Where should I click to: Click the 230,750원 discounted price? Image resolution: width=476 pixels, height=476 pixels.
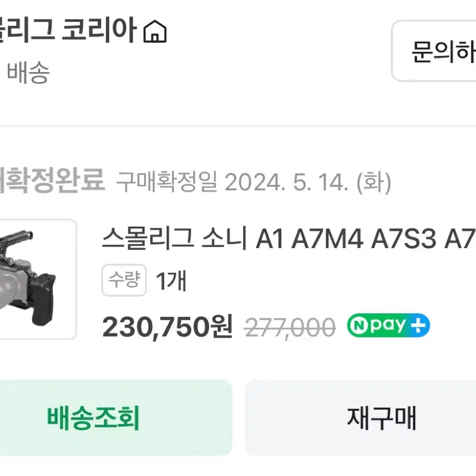tap(167, 327)
